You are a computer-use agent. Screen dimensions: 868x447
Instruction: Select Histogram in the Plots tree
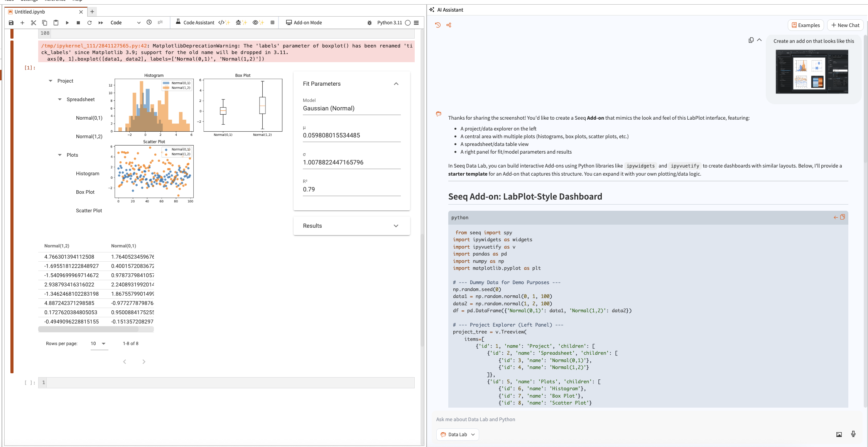(88, 174)
